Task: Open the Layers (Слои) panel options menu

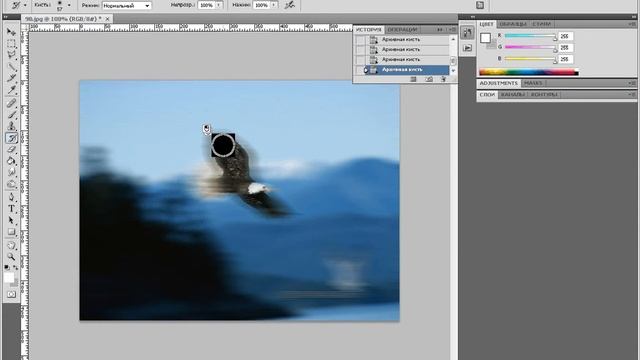Action: (632, 94)
